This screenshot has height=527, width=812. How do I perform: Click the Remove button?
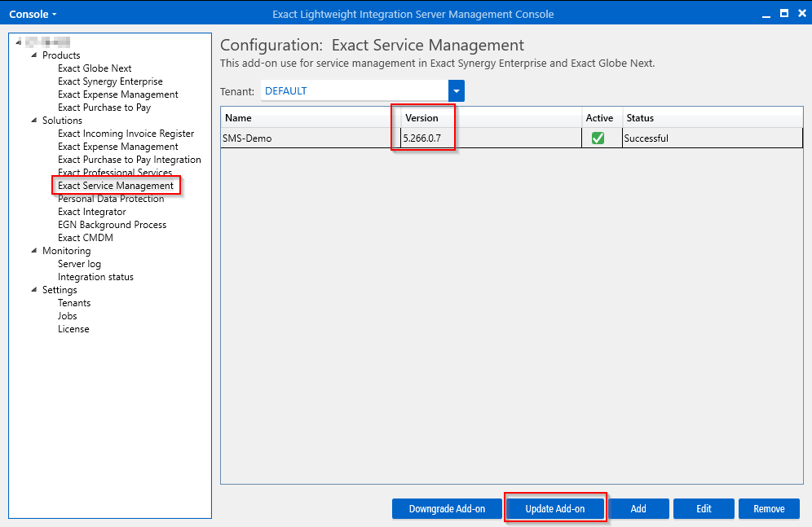pyautogui.click(x=769, y=508)
